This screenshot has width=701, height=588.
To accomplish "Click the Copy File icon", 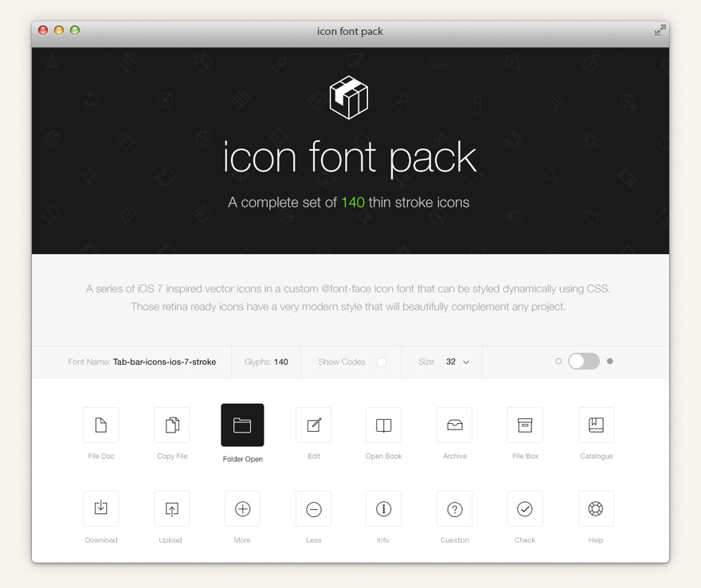I will click(x=171, y=425).
